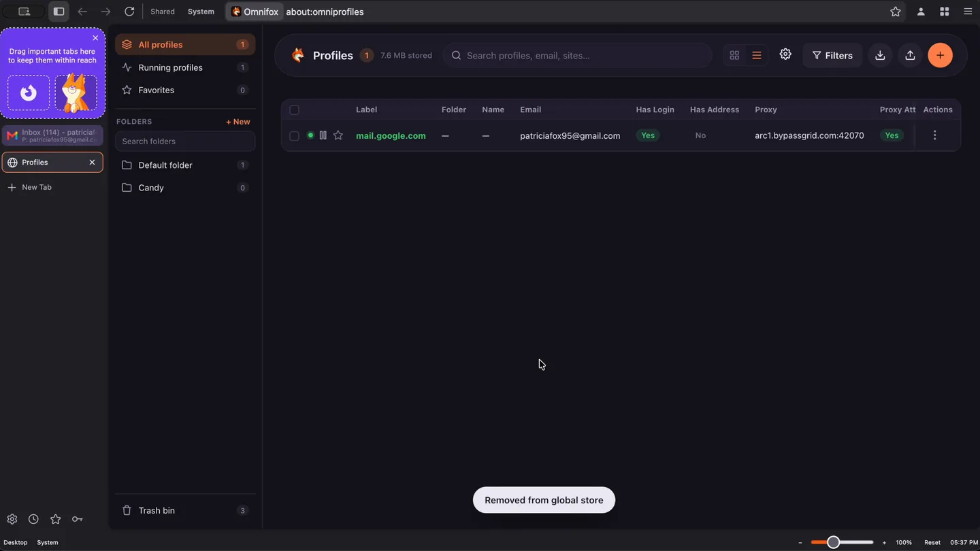Click the upload export icon
This screenshot has height=551, width=980.
(910, 56)
